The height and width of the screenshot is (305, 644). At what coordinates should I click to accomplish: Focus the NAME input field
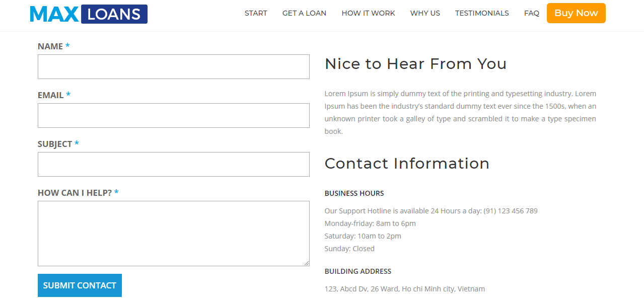click(x=174, y=66)
